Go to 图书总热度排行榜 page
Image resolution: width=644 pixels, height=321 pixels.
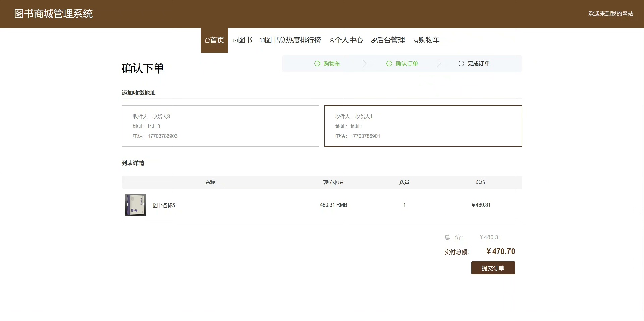[x=290, y=40]
